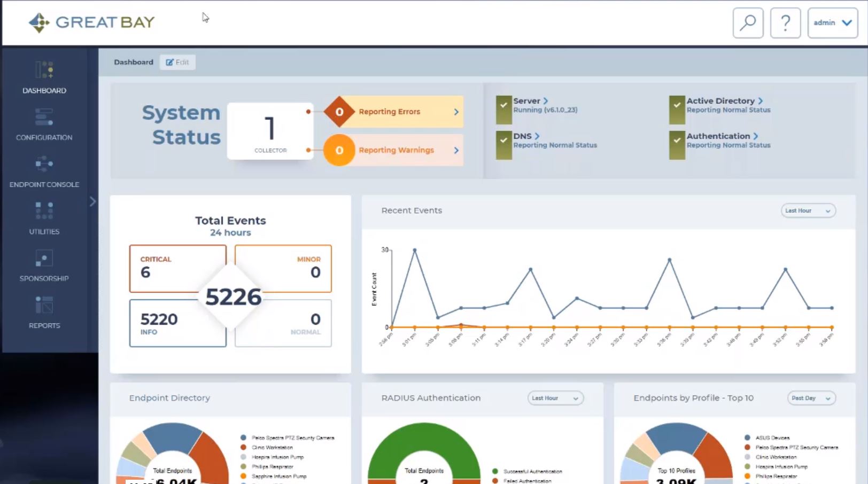Open the Past Day dropdown for Endpoints by Profile
This screenshot has height=484, width=868.
pyautogui.click(x=811, y=398)
